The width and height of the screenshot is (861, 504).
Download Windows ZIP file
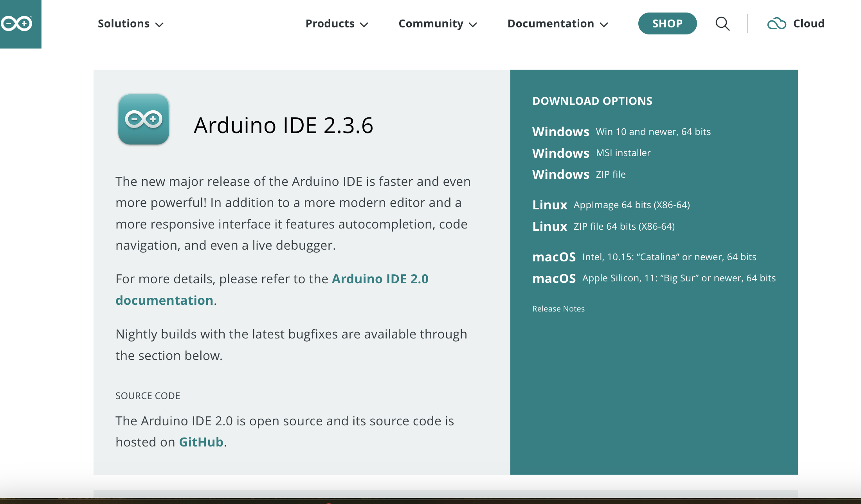pyautogui.click(x=579, y=174)
